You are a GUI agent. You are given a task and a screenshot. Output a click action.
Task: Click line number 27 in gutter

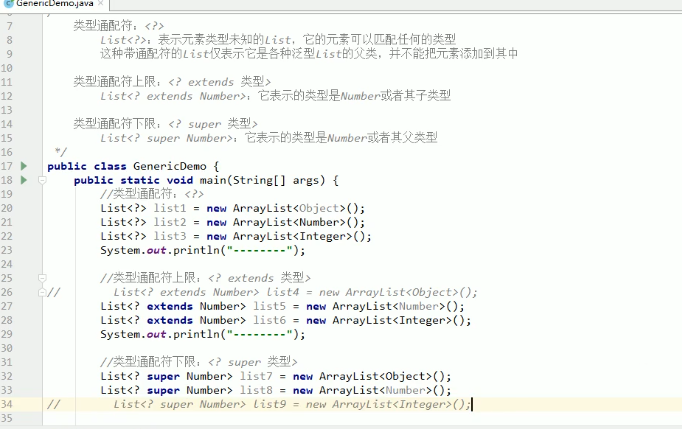pos(7,306)
